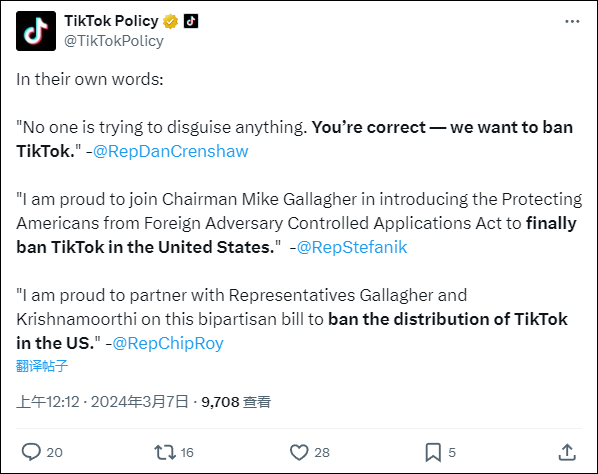The height and width of the screenshot is (474, 598).
Task: Bookmark this post
Action: click(433, 452)
